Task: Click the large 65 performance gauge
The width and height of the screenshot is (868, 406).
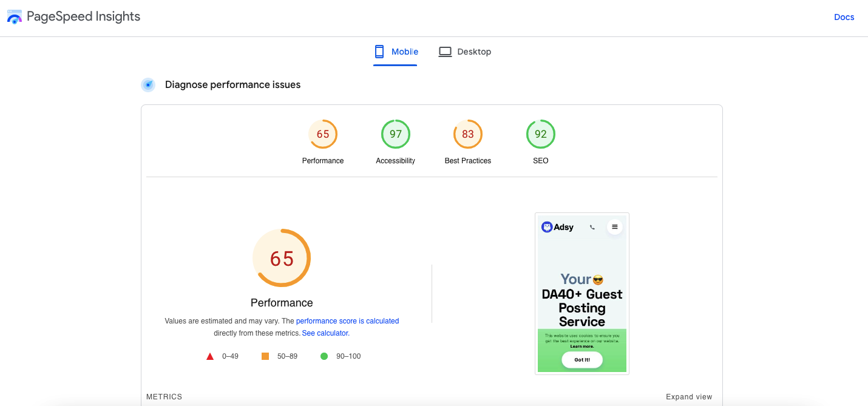Action: (x=282, y=258)
